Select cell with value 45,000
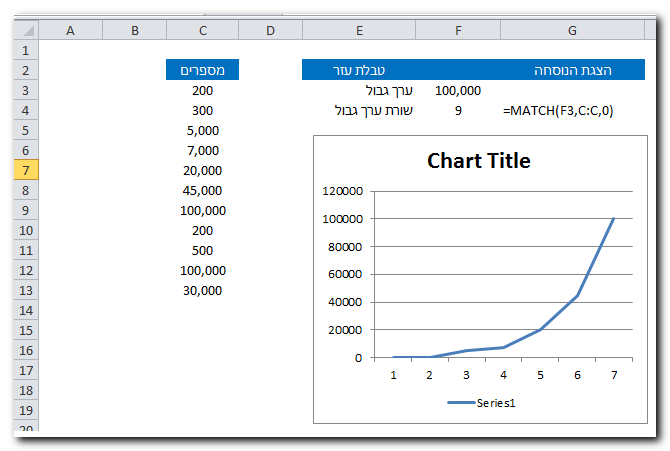Viewport: 670px width, 451px height. coord(203,190)
